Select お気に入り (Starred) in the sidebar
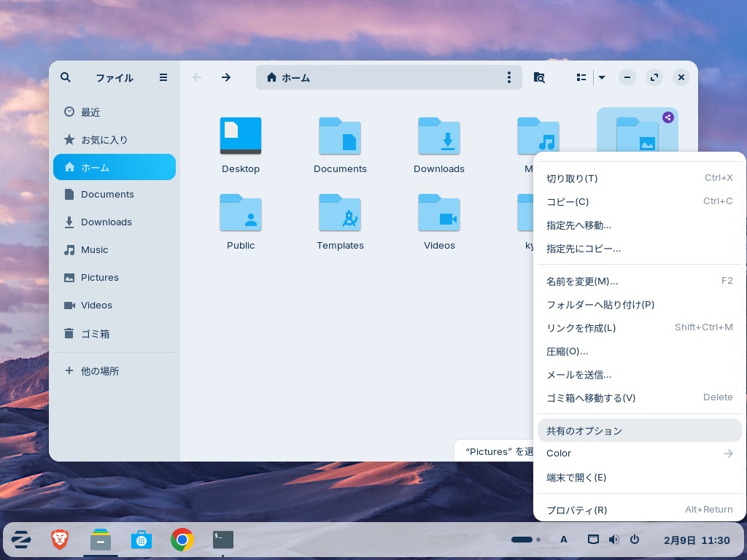 coord(104,139)
